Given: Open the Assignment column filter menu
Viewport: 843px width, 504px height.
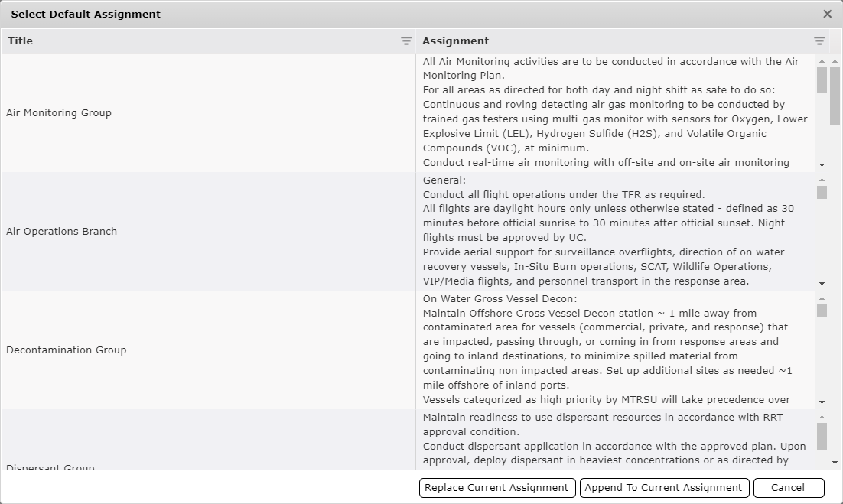Looking at the screenshot, I should [x=819, y=41].
